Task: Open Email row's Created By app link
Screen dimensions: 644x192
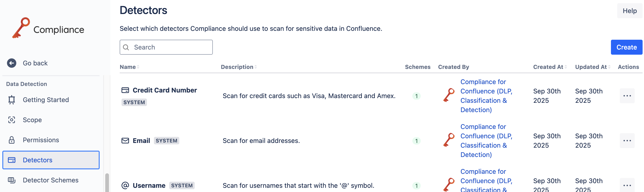Action: 486,141
